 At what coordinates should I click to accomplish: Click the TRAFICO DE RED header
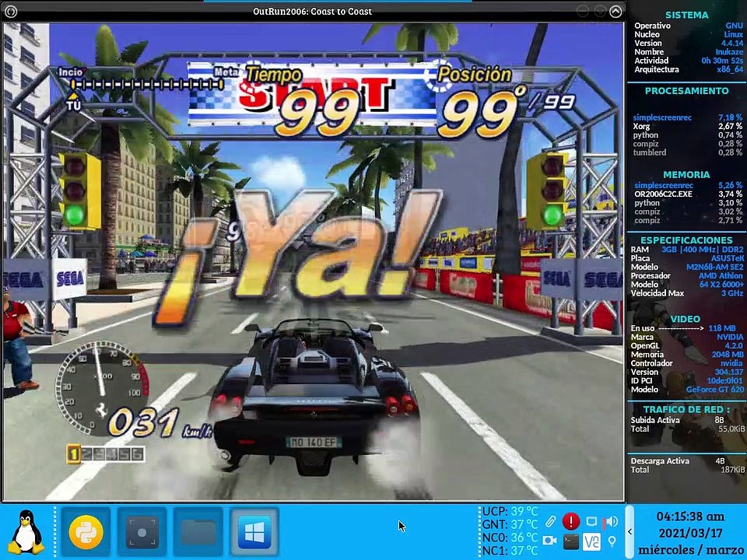686,409
